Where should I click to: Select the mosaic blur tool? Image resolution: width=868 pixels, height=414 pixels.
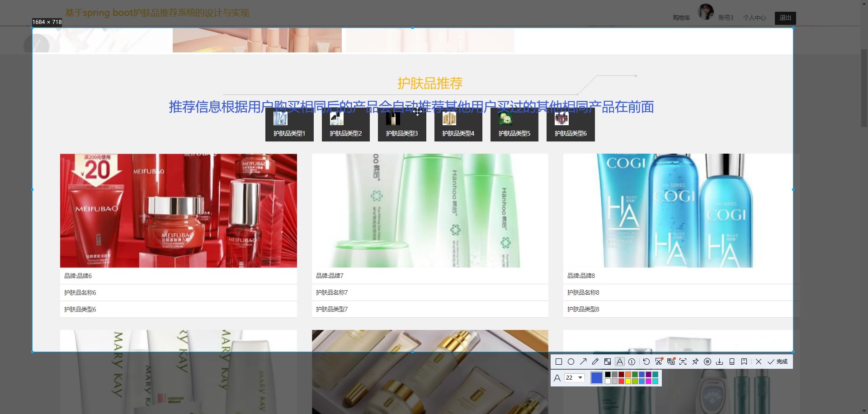click(608, 362)
